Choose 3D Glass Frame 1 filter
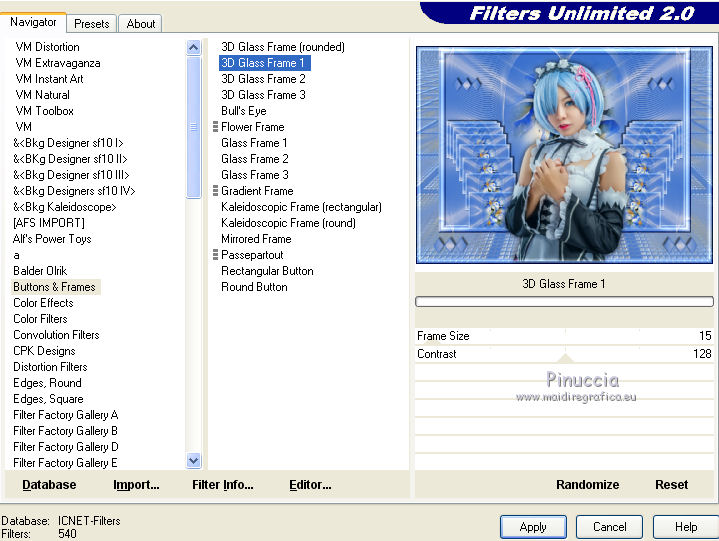 pyautogui.click(x=265, y=63)
